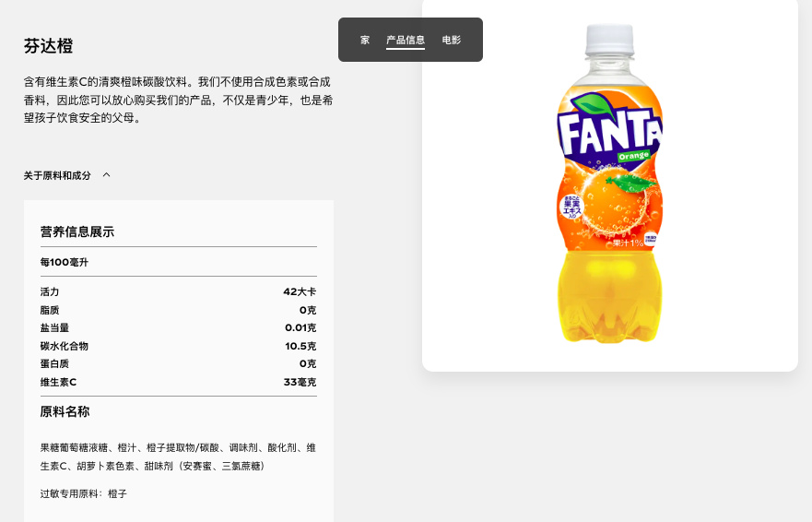Select the 产品信息 tab
812x522 pixels.
pos(406,41)
